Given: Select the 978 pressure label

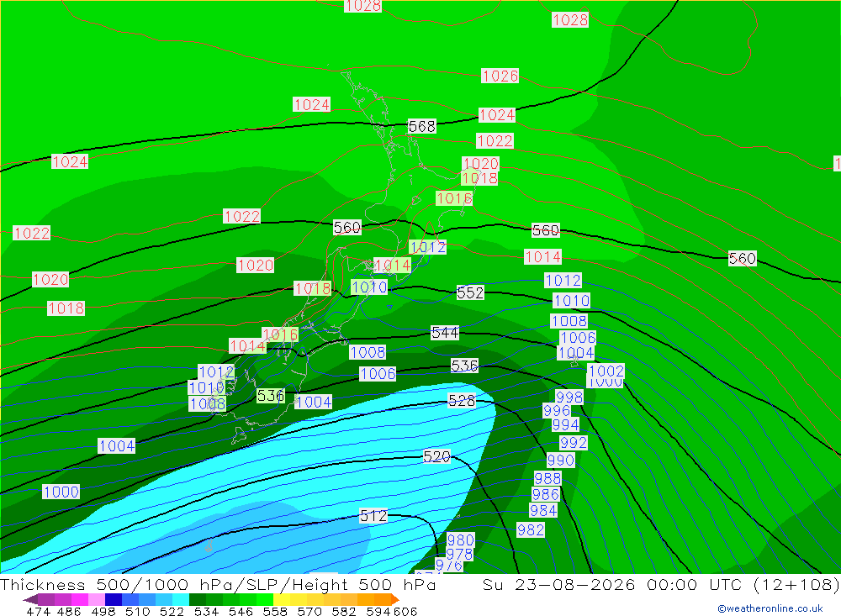Looking at the screenshot, I should tap(460, 555).
